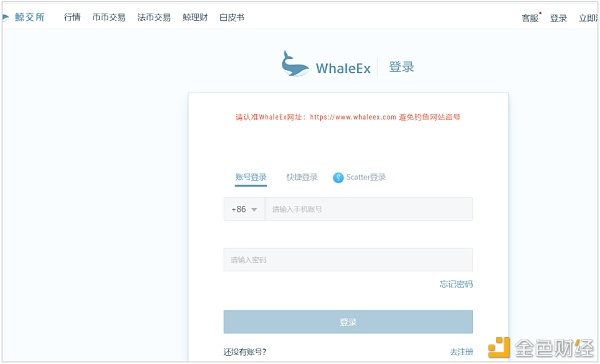Focus the phone number input field
Screen dimensions: 600x364
click(x=369, y=209)
